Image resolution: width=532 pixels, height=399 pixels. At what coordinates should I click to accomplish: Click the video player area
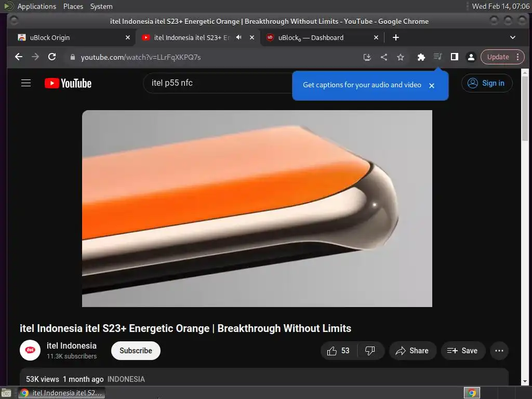point(257,208)
